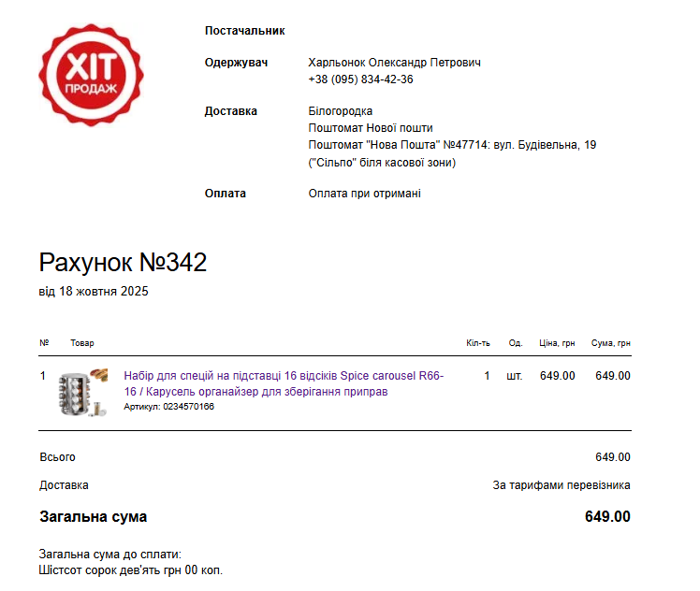The height and width of the screenshot is (591, 700).
Task: Select the Артикул 0234570166 text
Action: pos(168,407)
